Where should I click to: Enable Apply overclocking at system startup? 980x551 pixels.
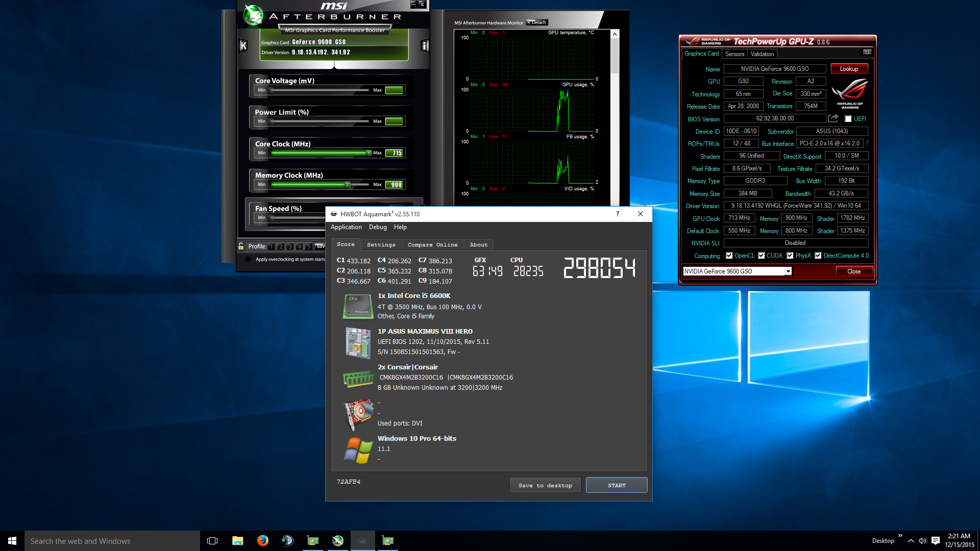248,259
